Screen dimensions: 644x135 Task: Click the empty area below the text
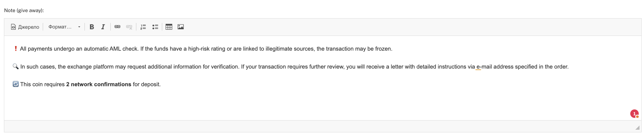click(x=317, y=105)
